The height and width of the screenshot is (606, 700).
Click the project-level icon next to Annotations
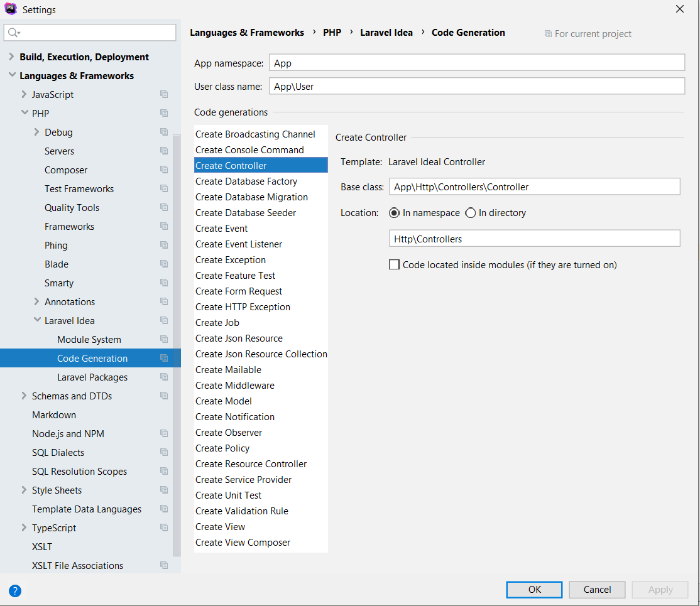point(164,301)
